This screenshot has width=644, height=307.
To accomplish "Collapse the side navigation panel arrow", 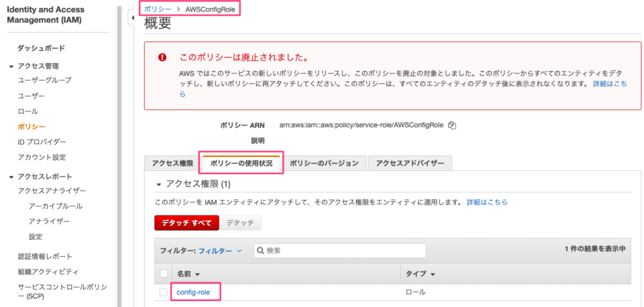I will click(132, 18).
